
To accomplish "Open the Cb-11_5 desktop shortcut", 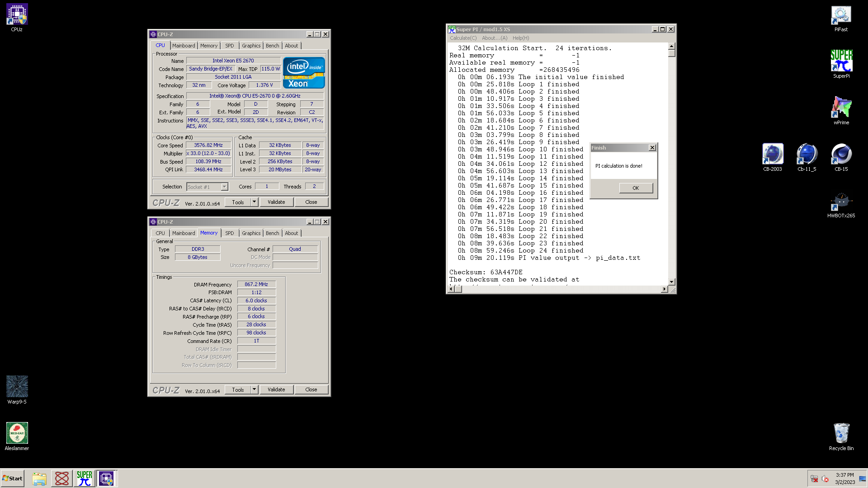I will [x=807, y=157].
